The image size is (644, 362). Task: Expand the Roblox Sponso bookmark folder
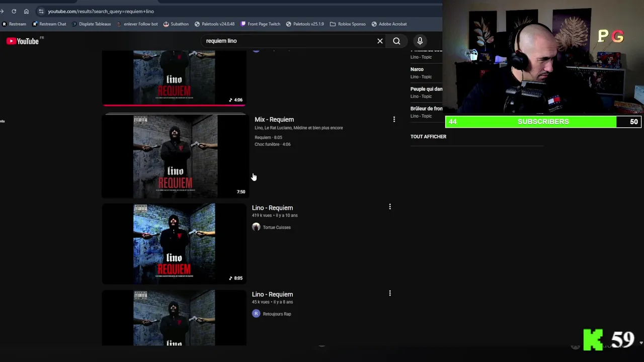348,24
